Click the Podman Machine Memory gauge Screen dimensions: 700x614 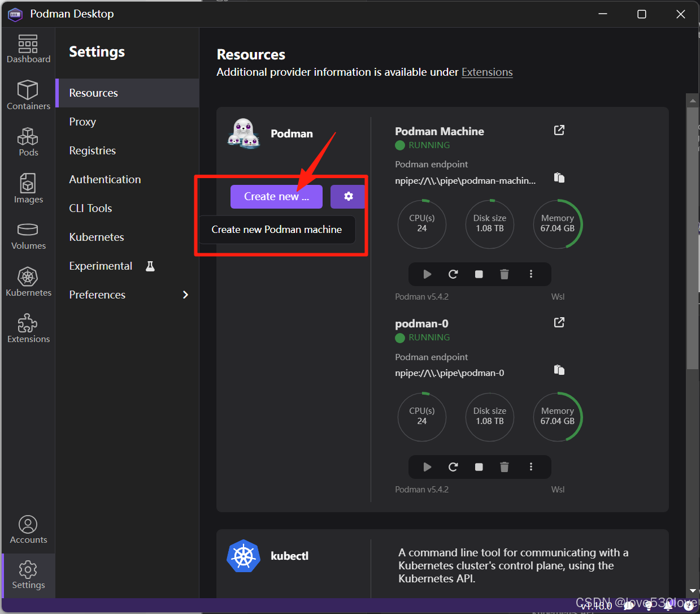coord(558,224)
